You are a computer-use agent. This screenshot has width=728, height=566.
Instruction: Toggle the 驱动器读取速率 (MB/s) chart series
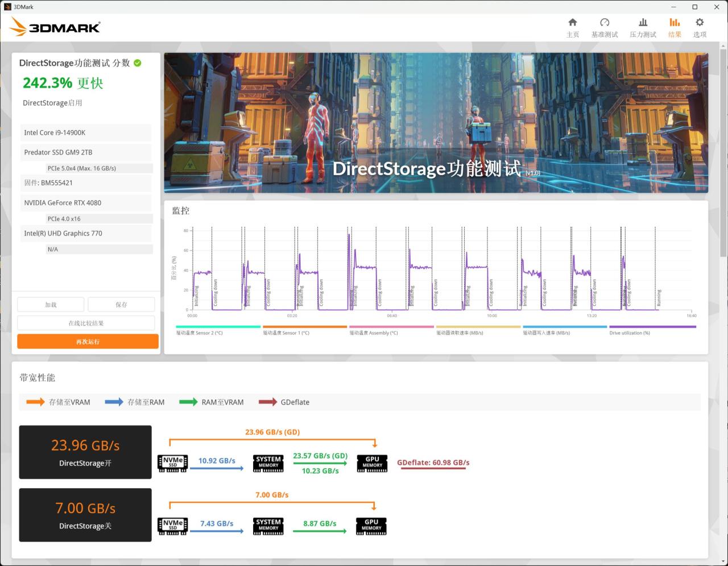pyautogui.click(x=478, y=330)
